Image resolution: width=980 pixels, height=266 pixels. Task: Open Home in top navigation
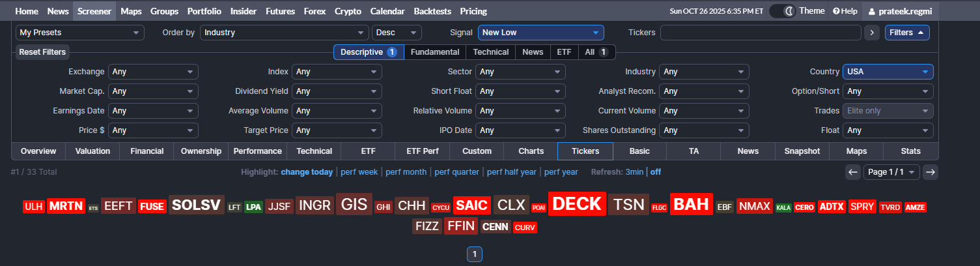(27, 11)
